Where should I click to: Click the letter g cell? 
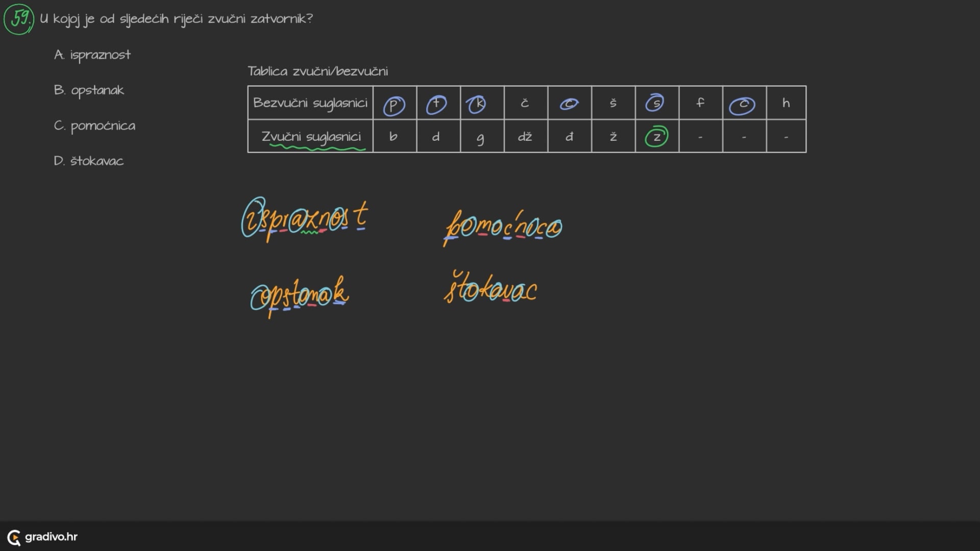point(482,136)
